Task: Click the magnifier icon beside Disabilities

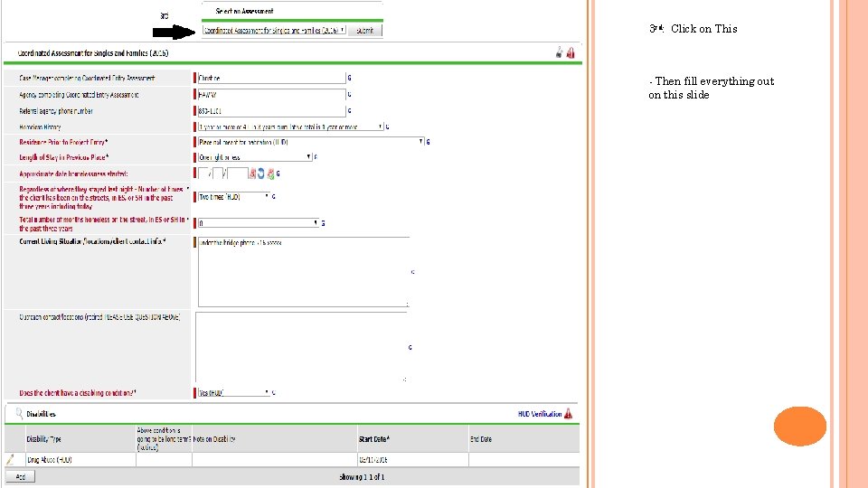Action: (x=19, y=413)
